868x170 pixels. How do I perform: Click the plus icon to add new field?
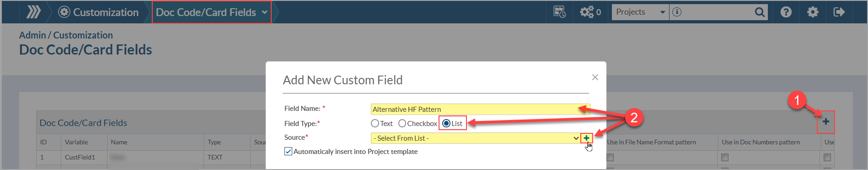[826, 121]
